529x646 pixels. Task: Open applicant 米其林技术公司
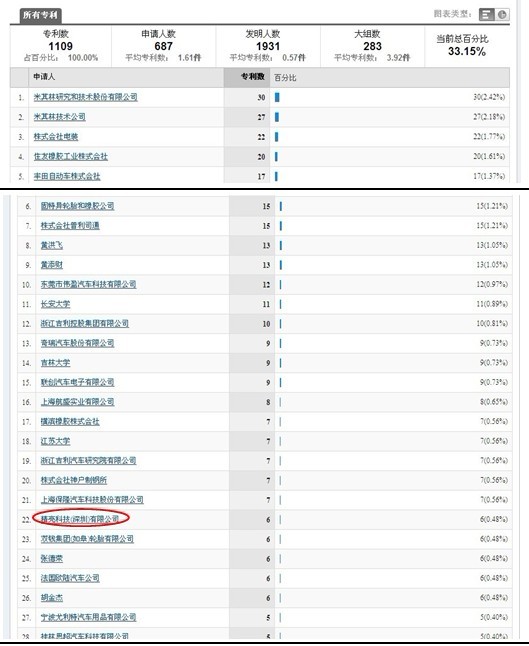click(59, 117)
